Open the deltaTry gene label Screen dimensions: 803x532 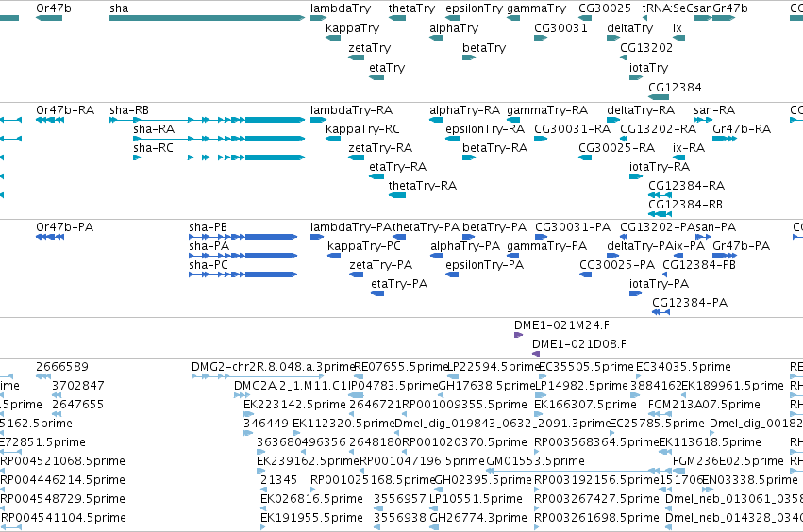click(x=630, y=28)
